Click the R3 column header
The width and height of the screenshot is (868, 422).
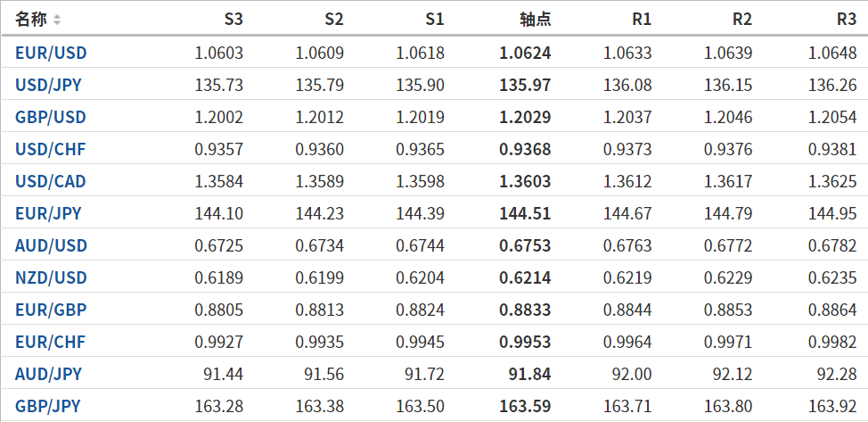click(x=847, y=19)
